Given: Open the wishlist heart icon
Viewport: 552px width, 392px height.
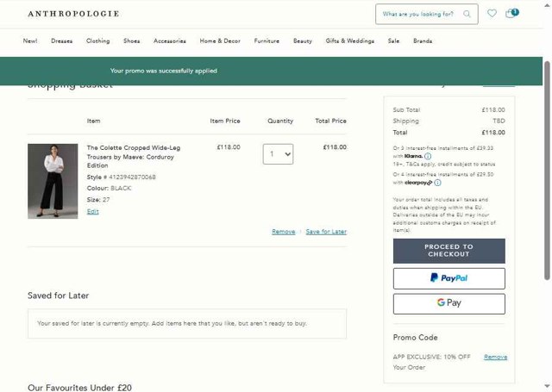Looking at the screenshot, I should (492, 14).
